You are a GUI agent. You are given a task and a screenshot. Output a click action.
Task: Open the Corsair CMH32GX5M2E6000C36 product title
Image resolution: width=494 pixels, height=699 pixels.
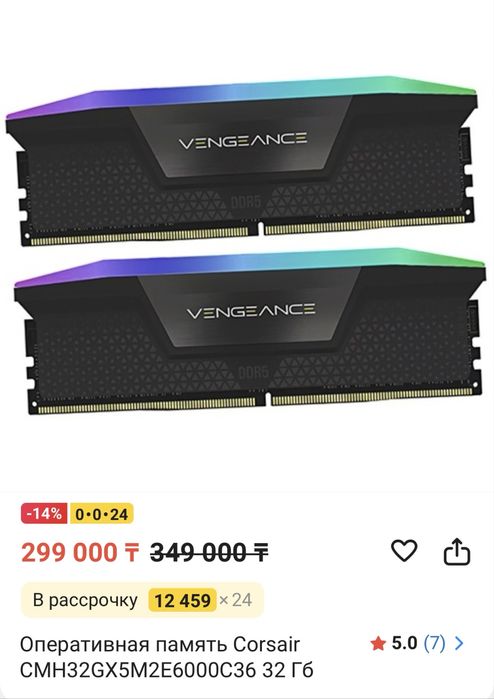[167, 657]
